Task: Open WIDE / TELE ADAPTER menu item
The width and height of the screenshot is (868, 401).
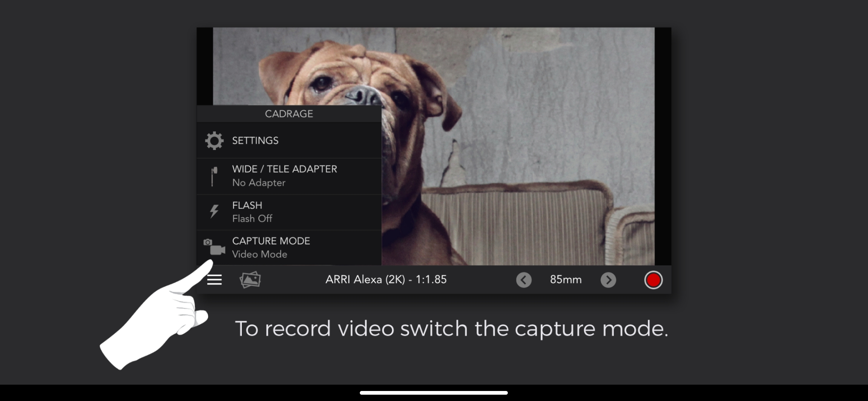Action: point(285,169)
